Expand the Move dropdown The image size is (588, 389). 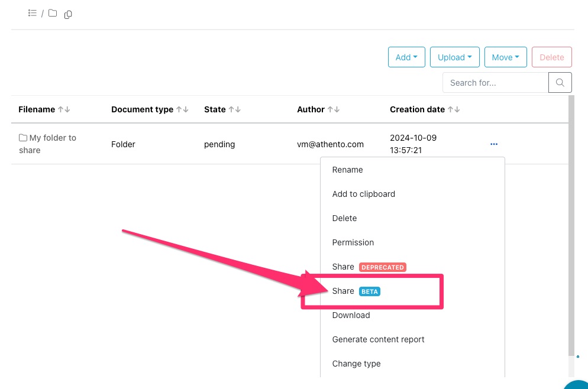(x=505, y=57)
